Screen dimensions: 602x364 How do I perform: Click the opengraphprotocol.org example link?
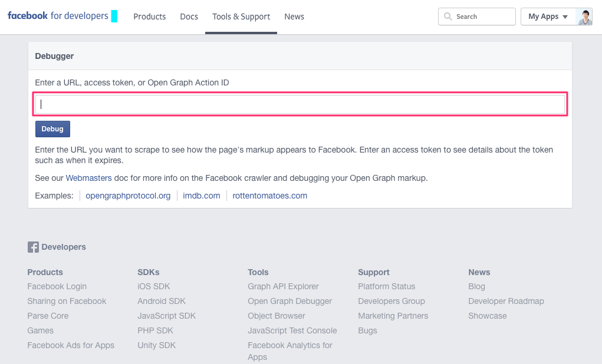[128, 196]
